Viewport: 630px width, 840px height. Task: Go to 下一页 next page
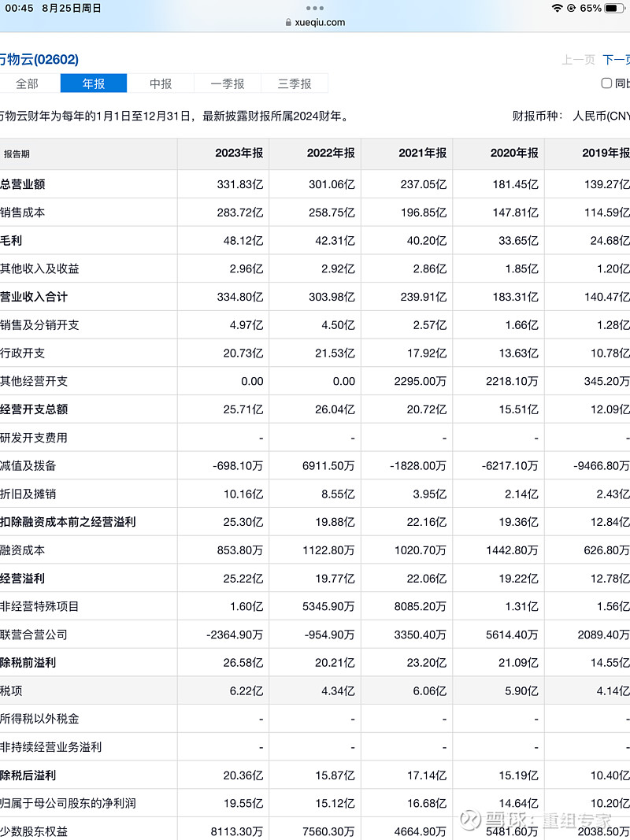(616, 60)
